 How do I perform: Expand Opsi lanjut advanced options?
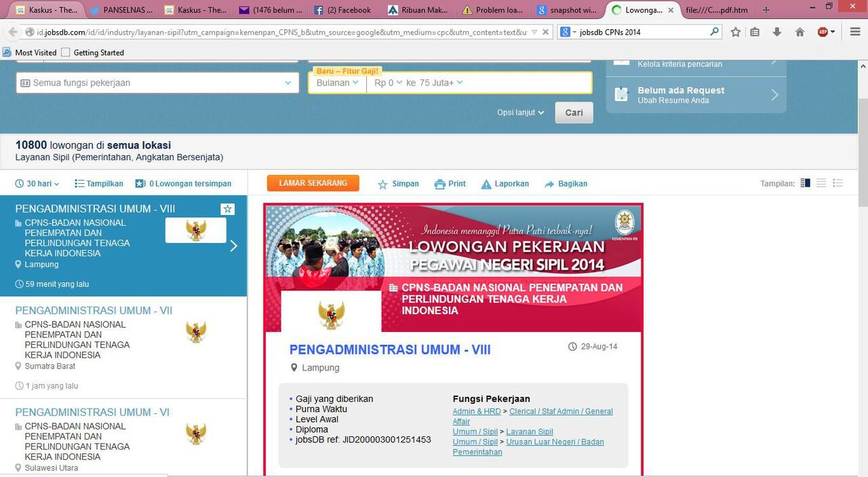tap(520, 113)
